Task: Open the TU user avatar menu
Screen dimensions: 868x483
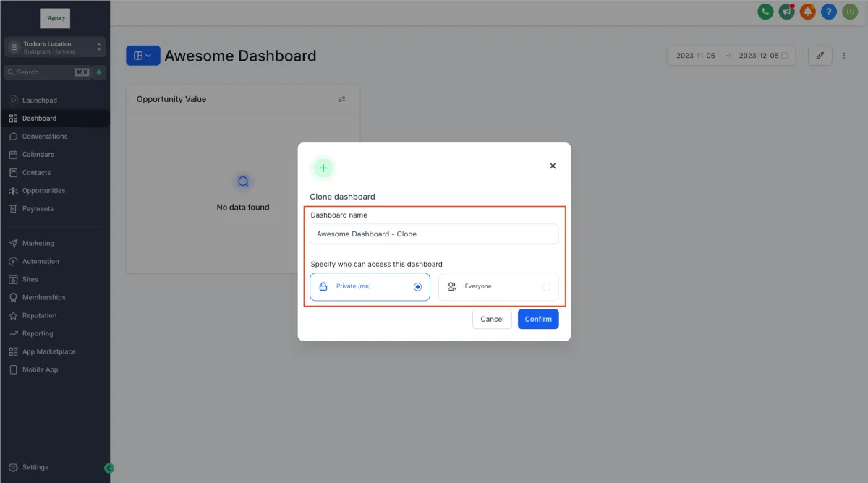Action: [x=850, y=12]
